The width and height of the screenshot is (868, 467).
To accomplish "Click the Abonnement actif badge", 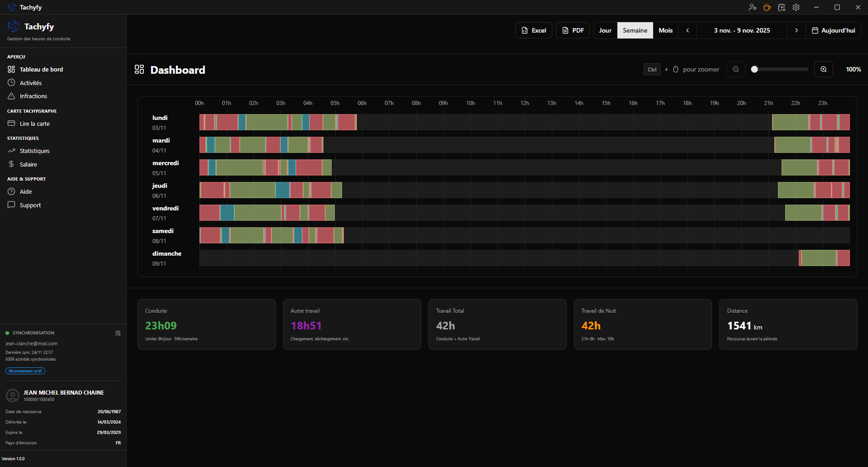I will click(25, 371).
